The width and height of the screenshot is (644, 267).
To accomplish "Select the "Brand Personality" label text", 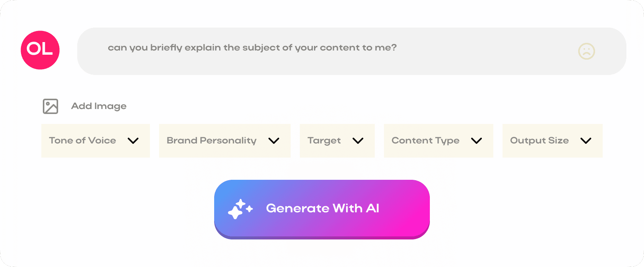I will pos(211,141).
